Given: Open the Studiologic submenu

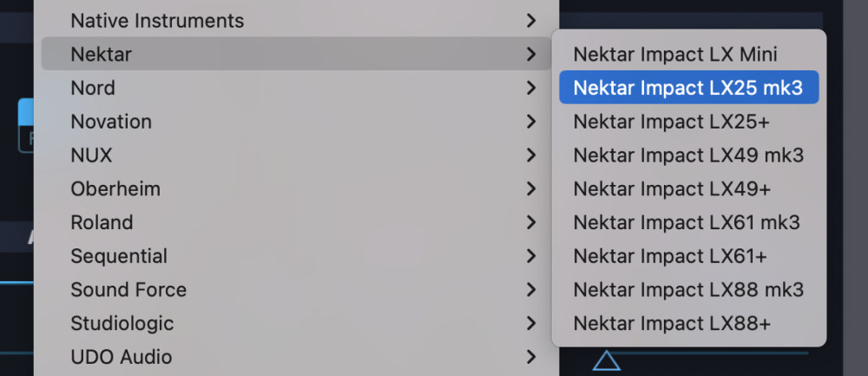Looking at the screenshot, I should click(x=122, y=323).
